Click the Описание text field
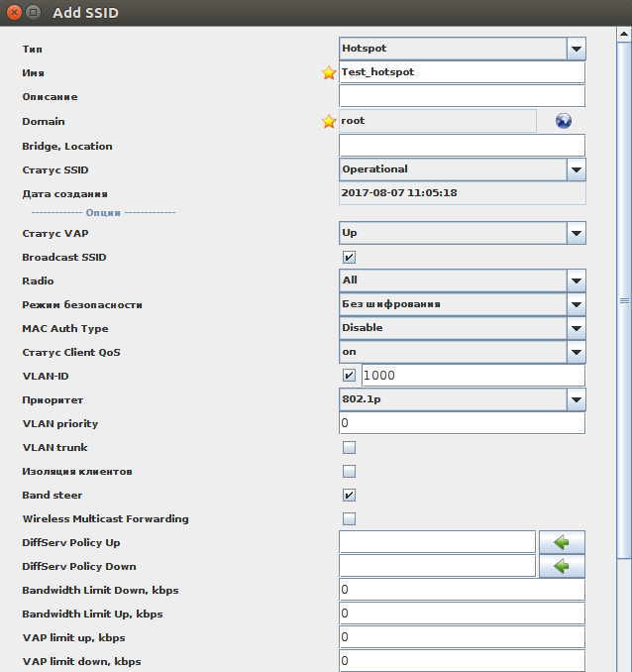 462,96
